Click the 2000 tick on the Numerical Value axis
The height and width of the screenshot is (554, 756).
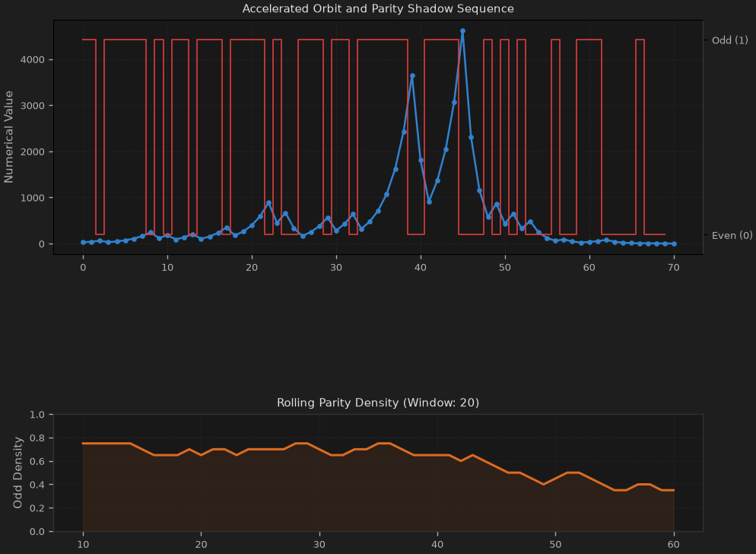coord(32,152)
